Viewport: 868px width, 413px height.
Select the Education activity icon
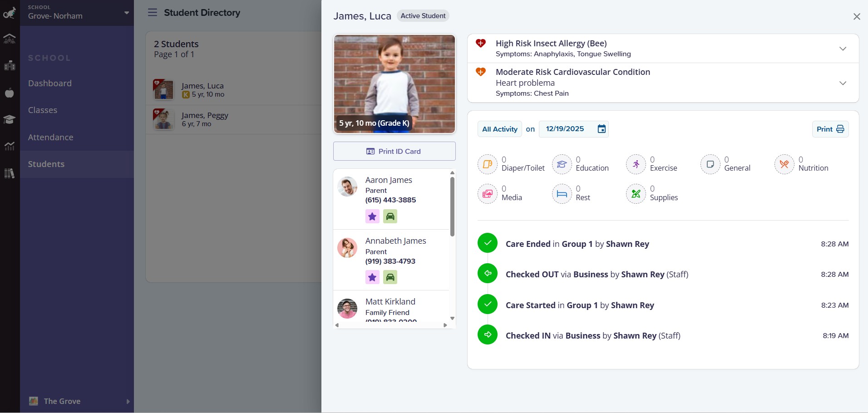[x=562, y=164]
